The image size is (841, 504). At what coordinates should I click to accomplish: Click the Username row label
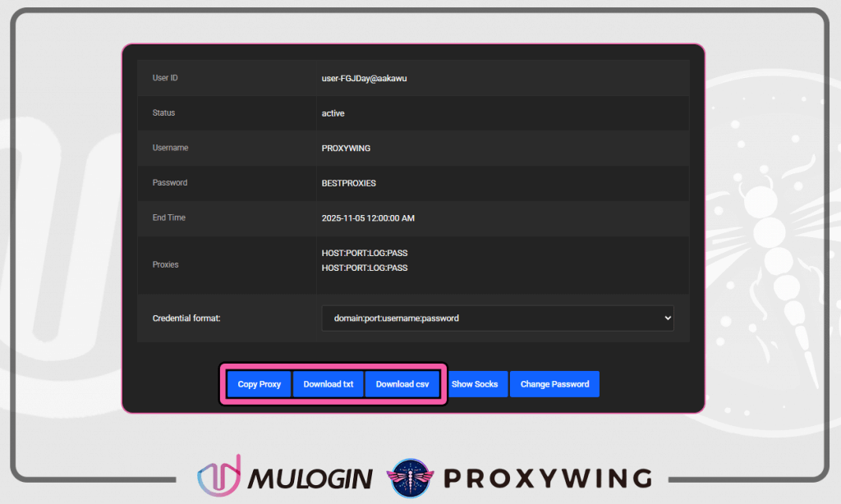click(170, 148)
